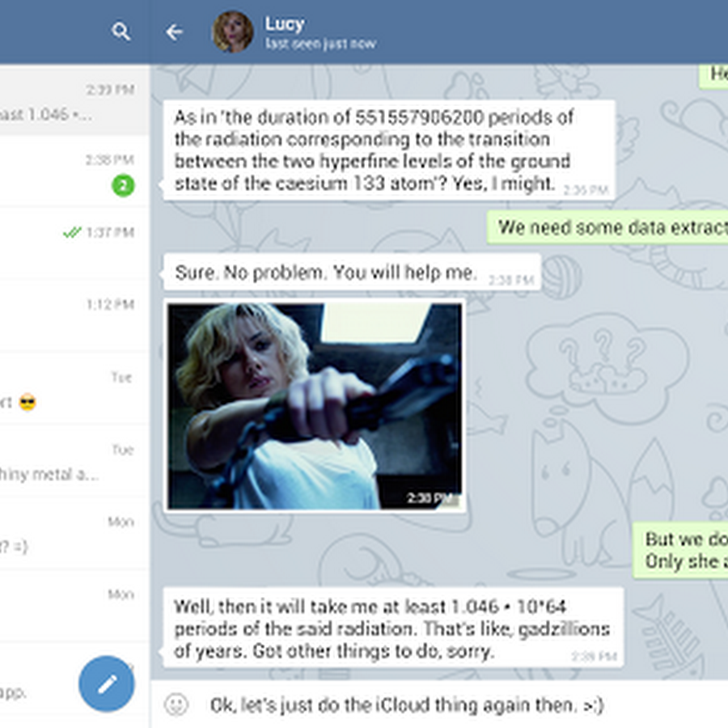Open the chat row timed 1:37 PM
The image size is (728, 728).
pyautogui.click(x=74, y=243)
